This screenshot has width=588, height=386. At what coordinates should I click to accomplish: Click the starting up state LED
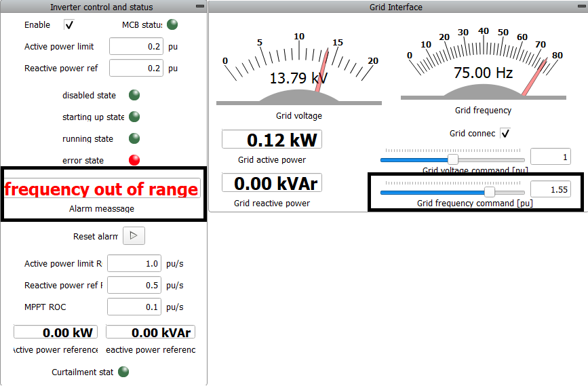coord(134,117)
